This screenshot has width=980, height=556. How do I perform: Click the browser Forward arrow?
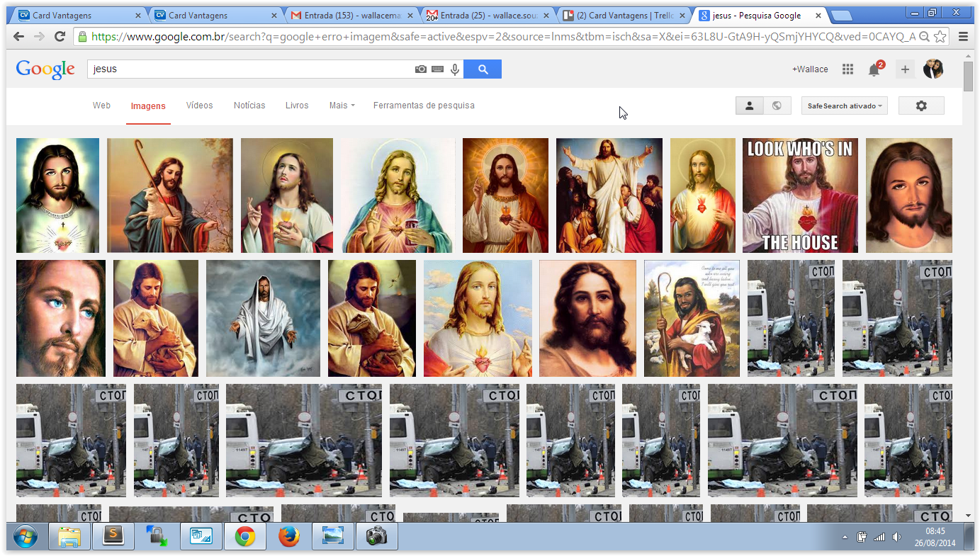point(40,36)
